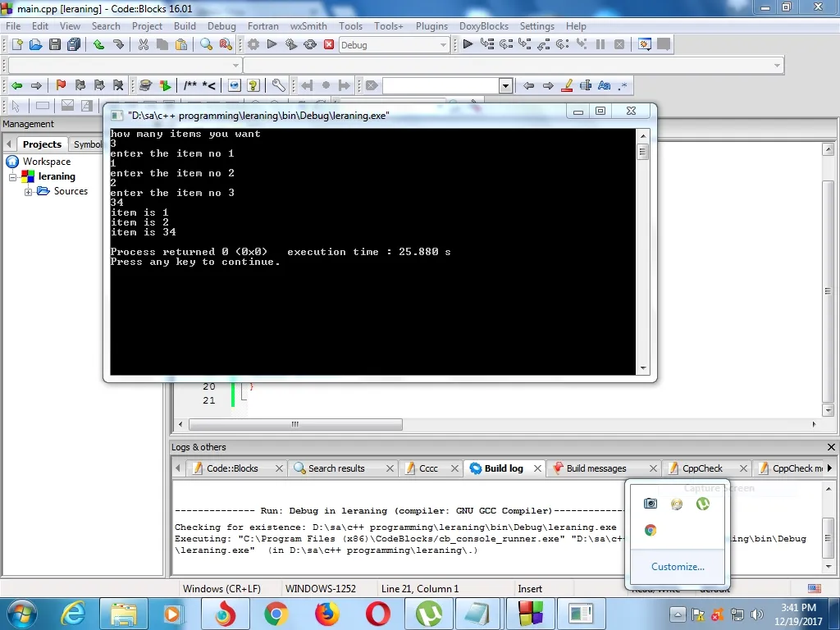Open the File menu
This screenshot has height=630, width=840.
pyautogui.click(x=13, y=25)
